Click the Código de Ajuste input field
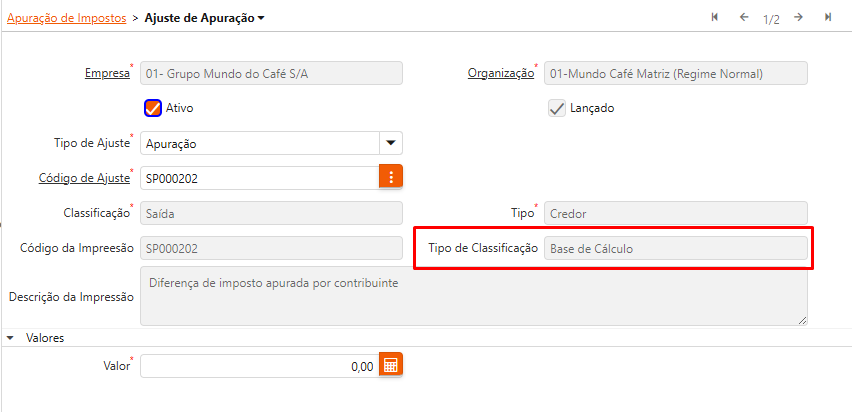The image size is (852, 412). (x=259, y=178)
